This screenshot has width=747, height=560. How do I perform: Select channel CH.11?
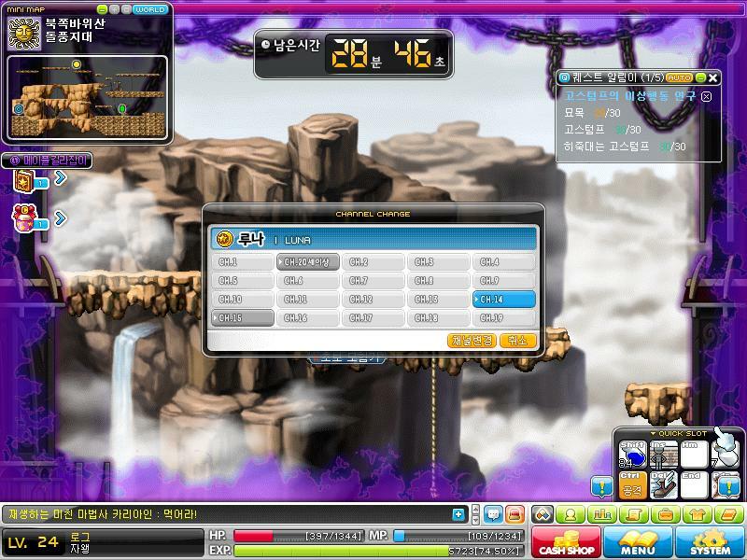pyautogui.click(x=308, y=299)
